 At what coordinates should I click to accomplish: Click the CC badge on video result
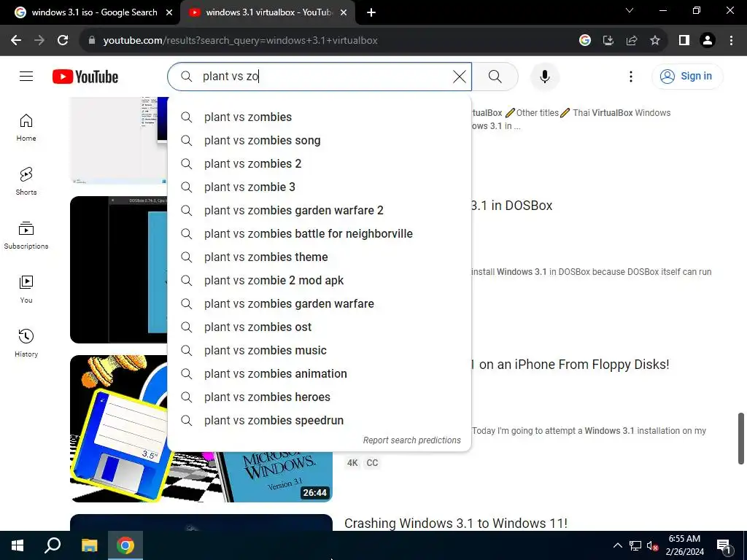372,463
